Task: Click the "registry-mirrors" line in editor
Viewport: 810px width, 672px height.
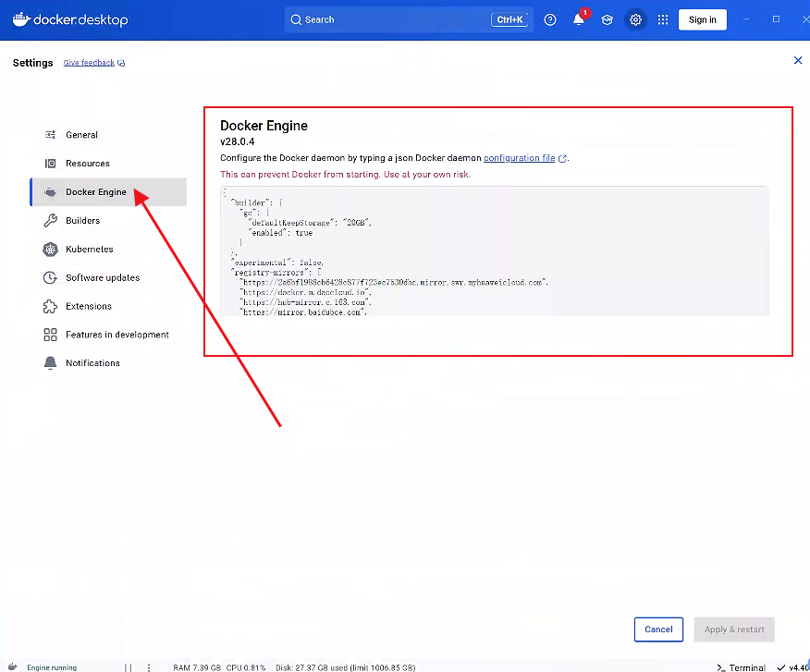Action: click(276, 272)
